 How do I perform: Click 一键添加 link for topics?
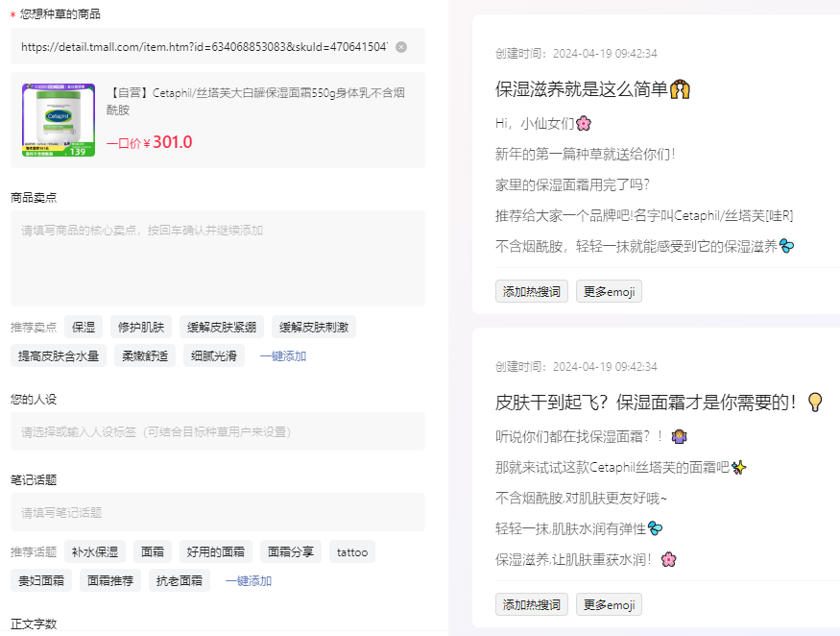[249, 581]
